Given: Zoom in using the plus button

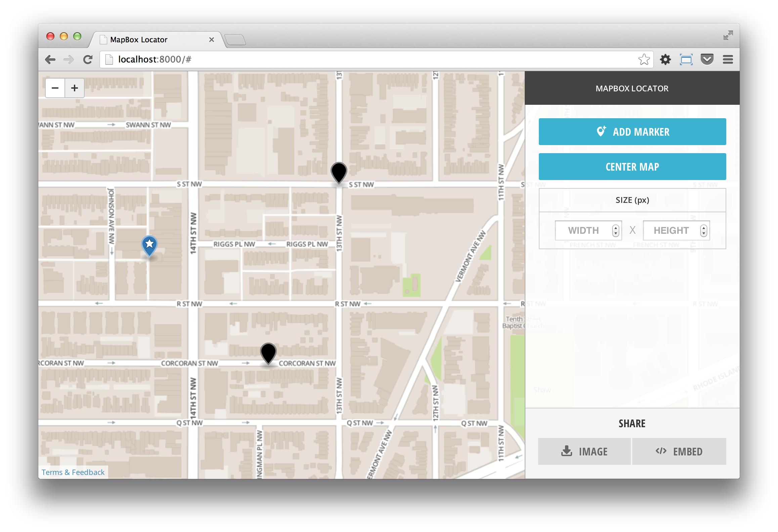Looking at the screenshot, I should (75, 88).
